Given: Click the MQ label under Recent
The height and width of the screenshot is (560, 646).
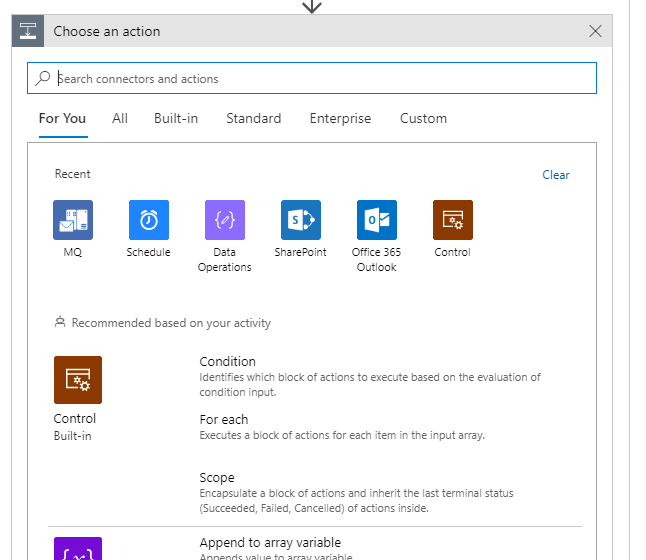Looking at the screenshot, I should click(x=73, y=252).
